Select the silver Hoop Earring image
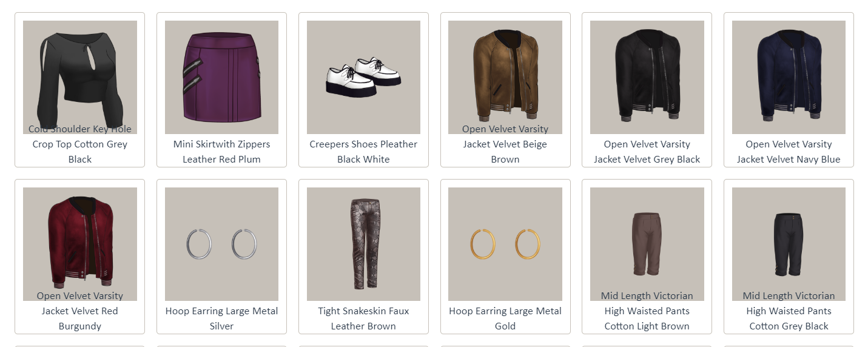 click(221, 244)
